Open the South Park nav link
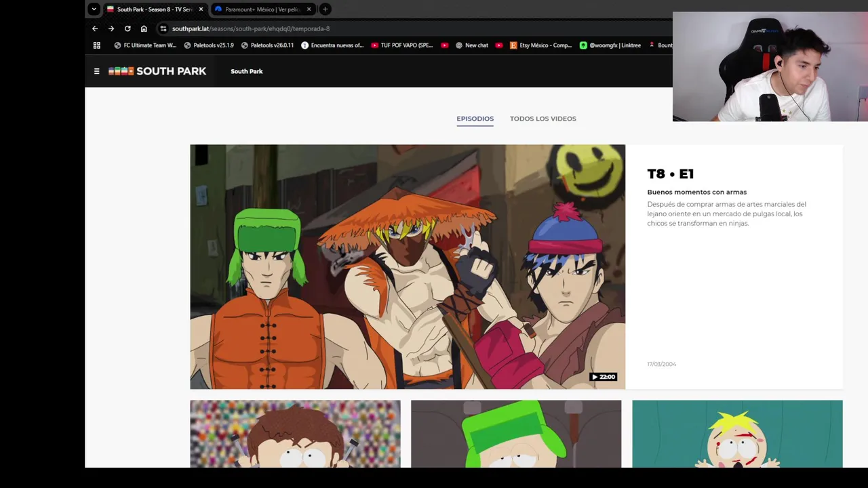Viewport: 868px width, 488px height. tap(247, 71)
